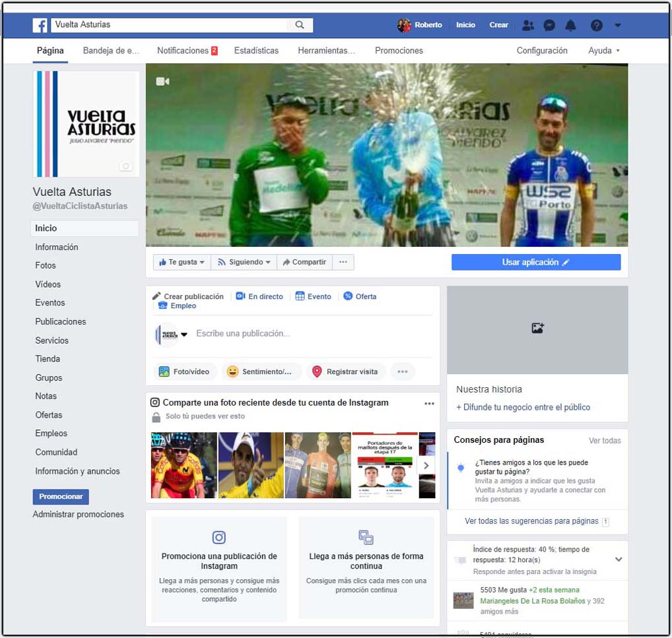Open Eventos in the sidebar
Image resolution: width=672 pixels, height=638 pixels.
[x=50, y=303]
